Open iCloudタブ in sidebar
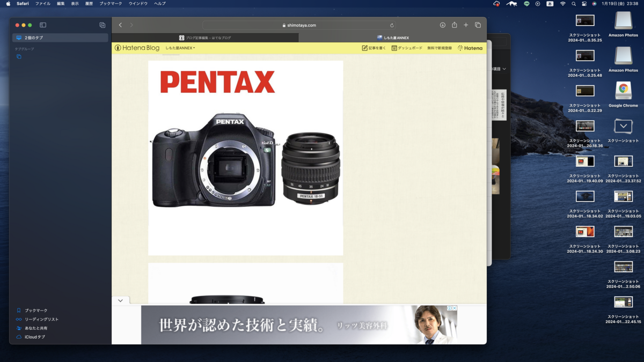This screenshot has width=644, height=362. pos(31,337)
